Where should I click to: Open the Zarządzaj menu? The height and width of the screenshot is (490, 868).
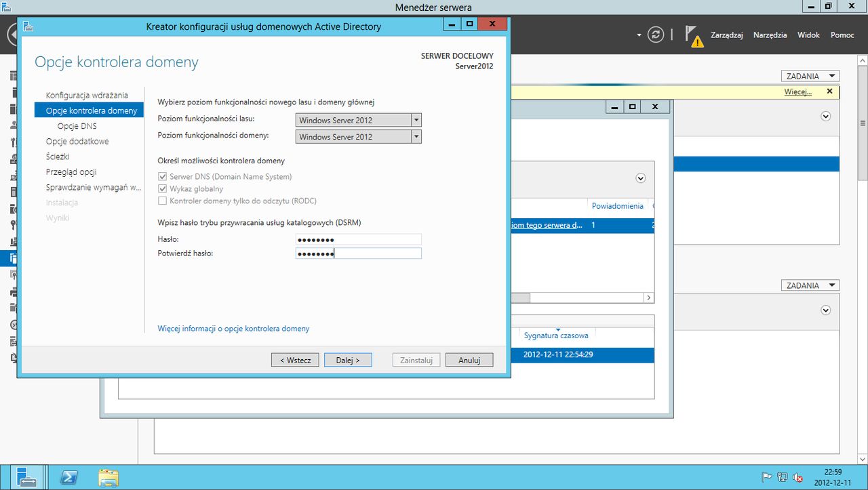[727, 35]
